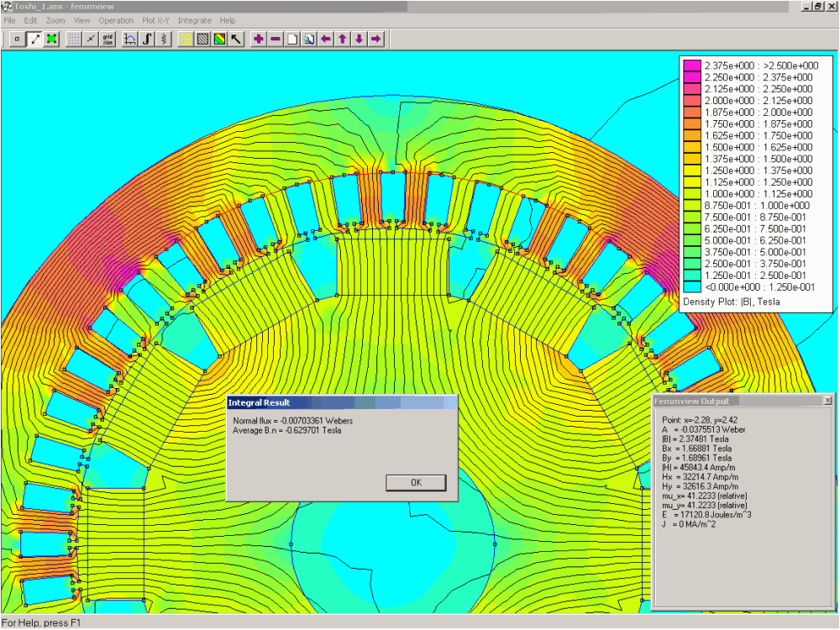Open the Plot X-Y menu
The image size is (840, 630).
(155, 20)
